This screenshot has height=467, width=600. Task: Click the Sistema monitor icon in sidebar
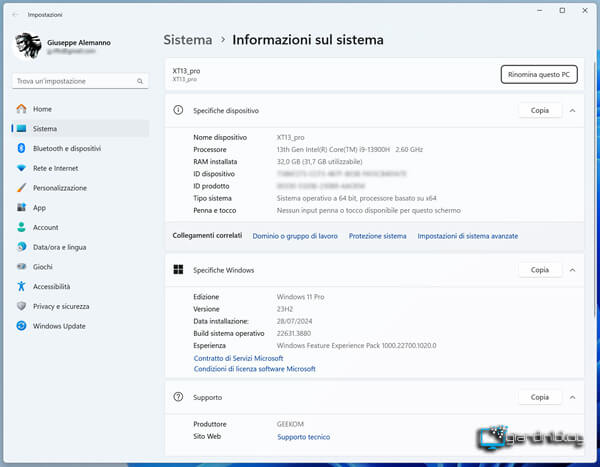point(21,129)
